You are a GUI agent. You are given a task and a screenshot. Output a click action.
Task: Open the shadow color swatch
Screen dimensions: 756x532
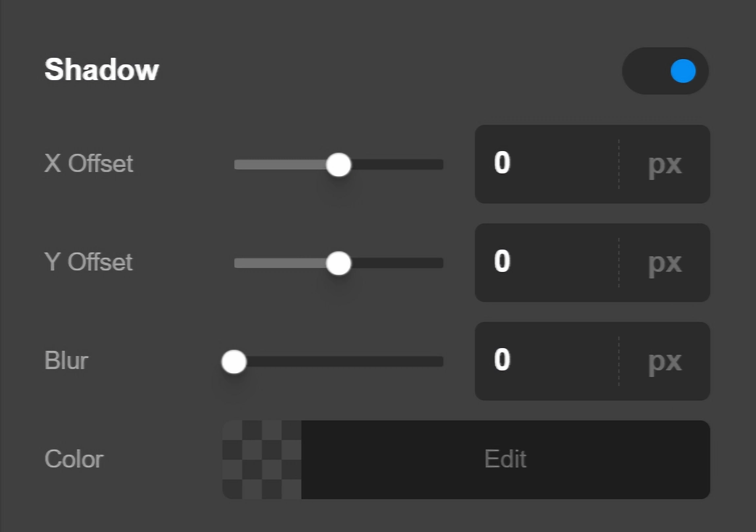[506, 460]
